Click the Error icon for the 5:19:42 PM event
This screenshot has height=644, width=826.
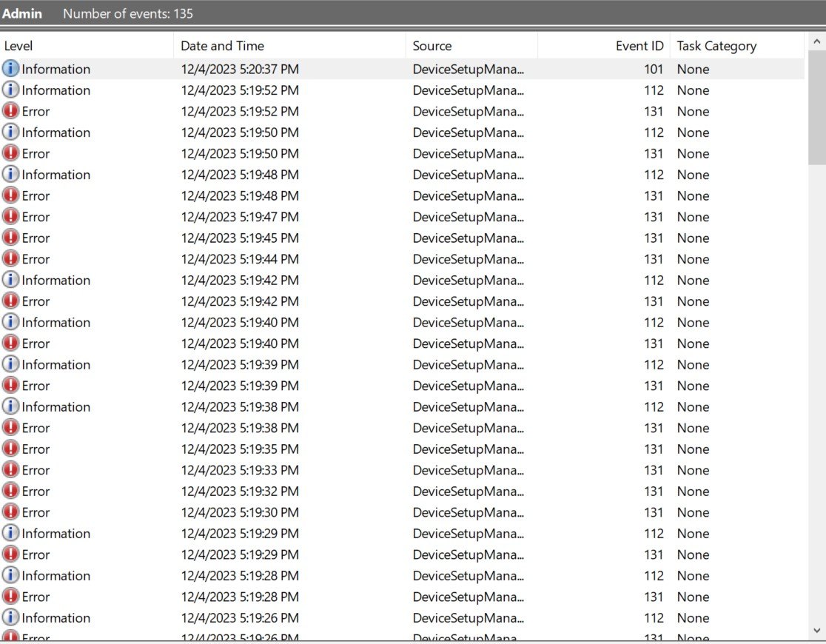[x=10, y=301]
